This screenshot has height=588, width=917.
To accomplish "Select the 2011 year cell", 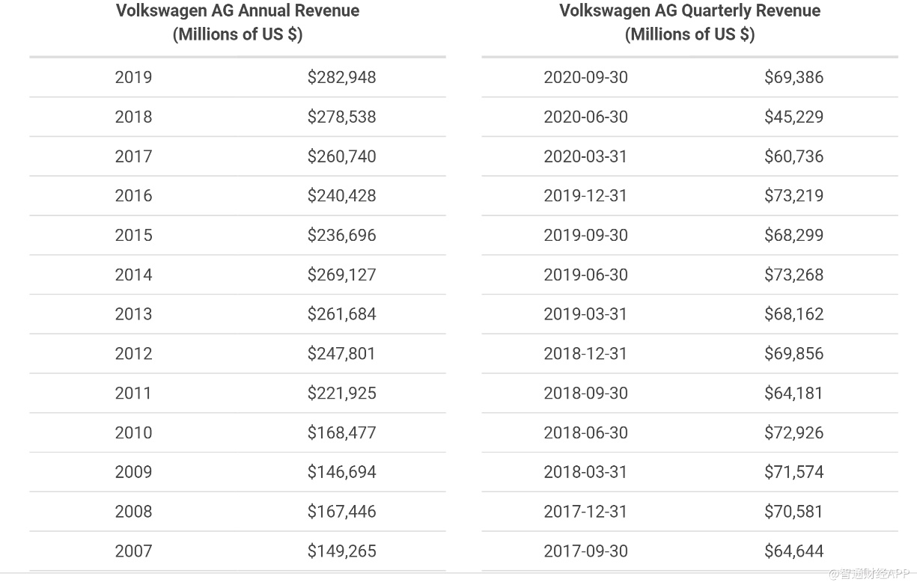I will (x=133, y=393).
